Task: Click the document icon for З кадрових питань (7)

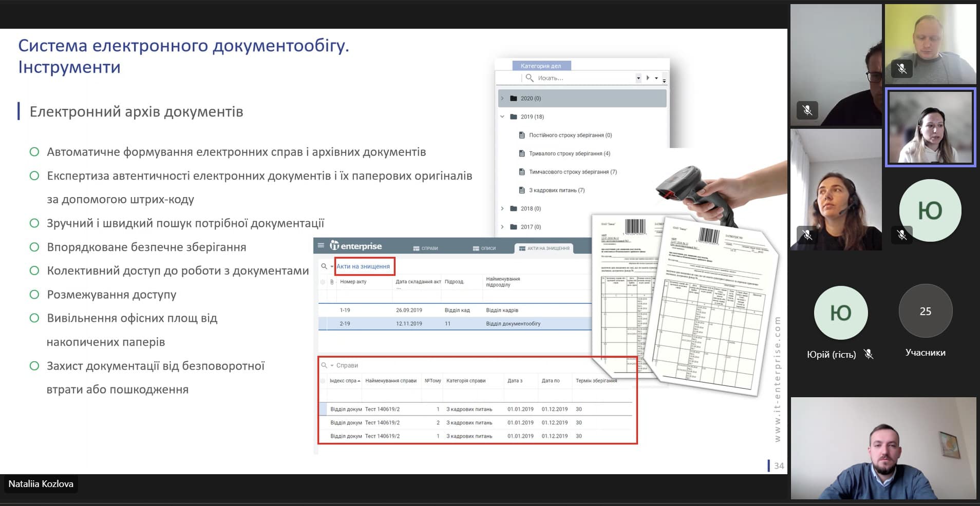Action: [522, 190]
